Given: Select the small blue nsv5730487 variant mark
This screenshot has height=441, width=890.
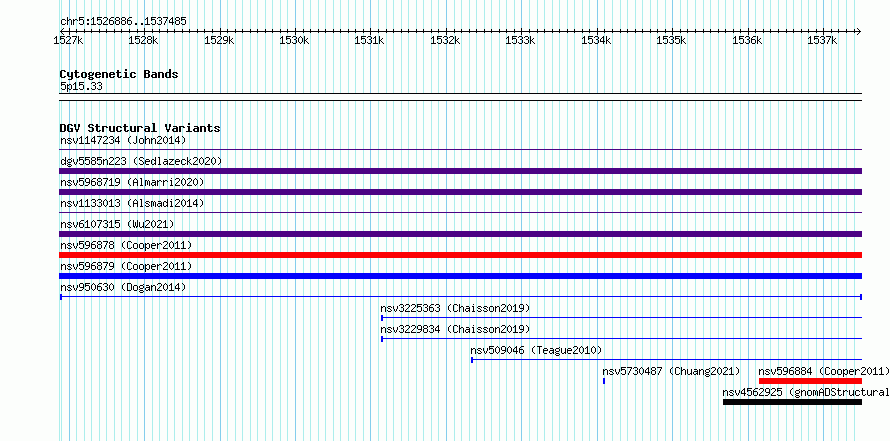Looking at the screenshot, I should tap(604, 381).
